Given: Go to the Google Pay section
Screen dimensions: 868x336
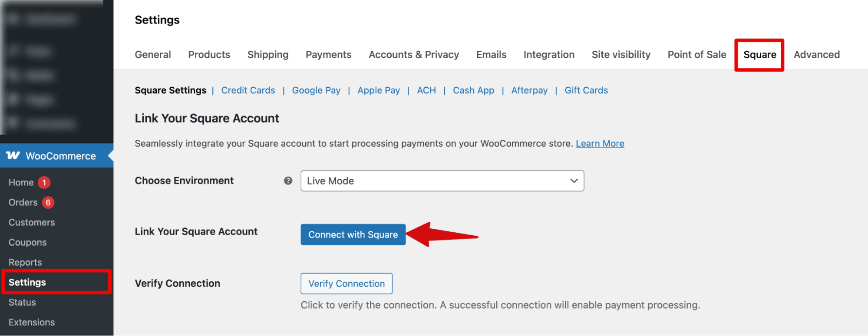Looking at the screenshot, I should coord(316,90).
